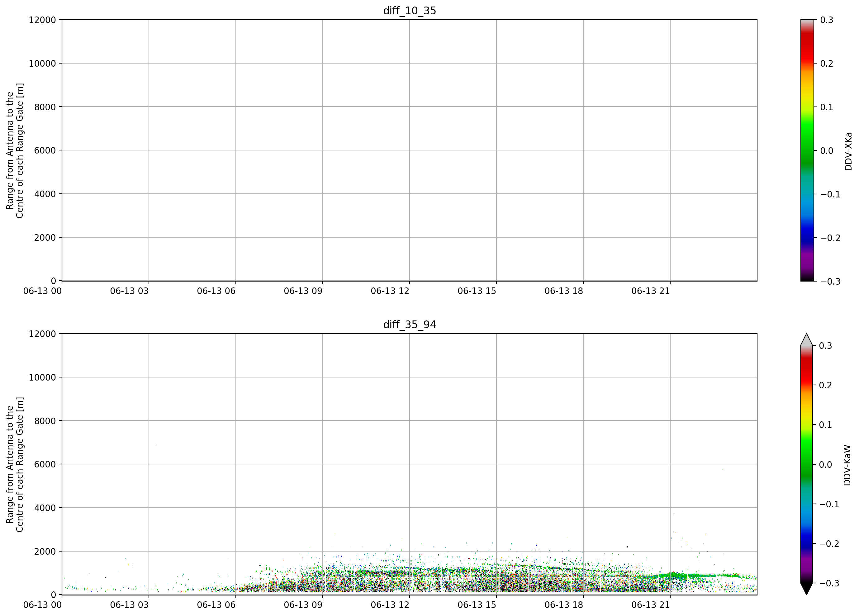Click the 06-13 21 x-tick under diff_10_35

pyautogui.click(x=651, y=291)
